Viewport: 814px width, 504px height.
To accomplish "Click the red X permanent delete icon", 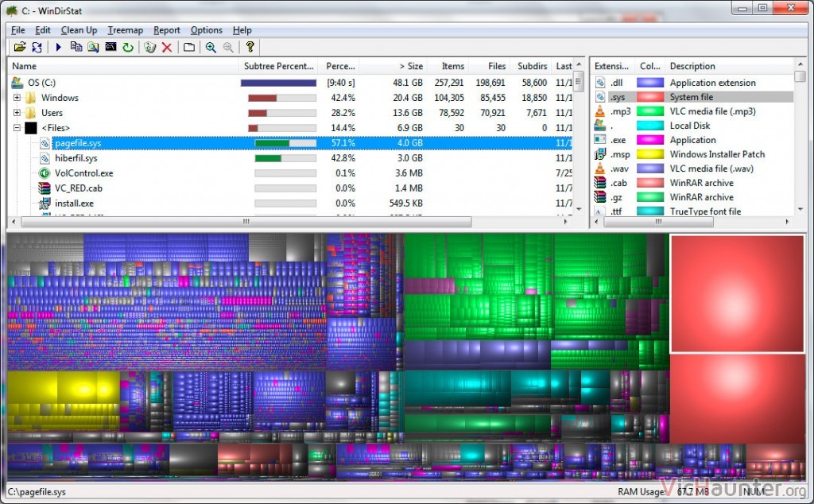I will coord(167,47).
